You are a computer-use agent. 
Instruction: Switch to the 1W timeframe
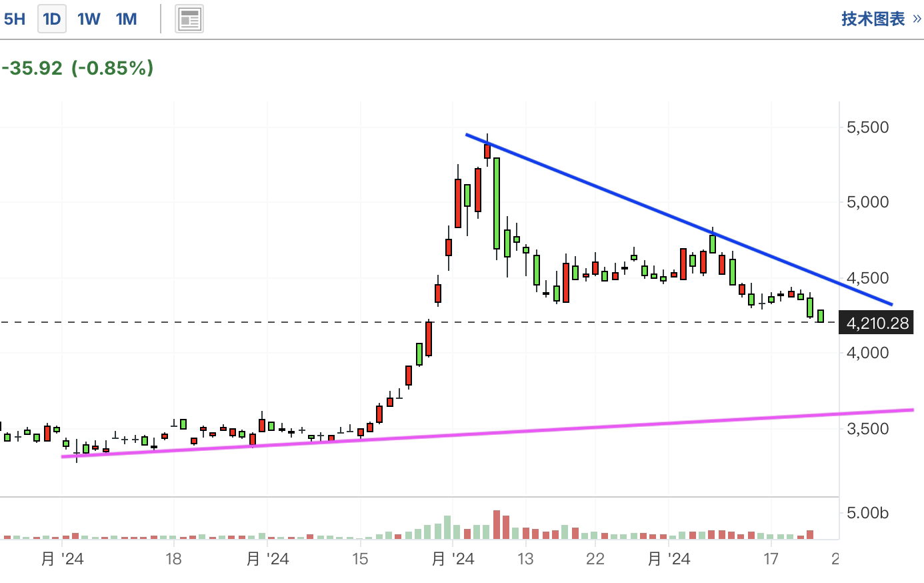click(x=89, y=19)
